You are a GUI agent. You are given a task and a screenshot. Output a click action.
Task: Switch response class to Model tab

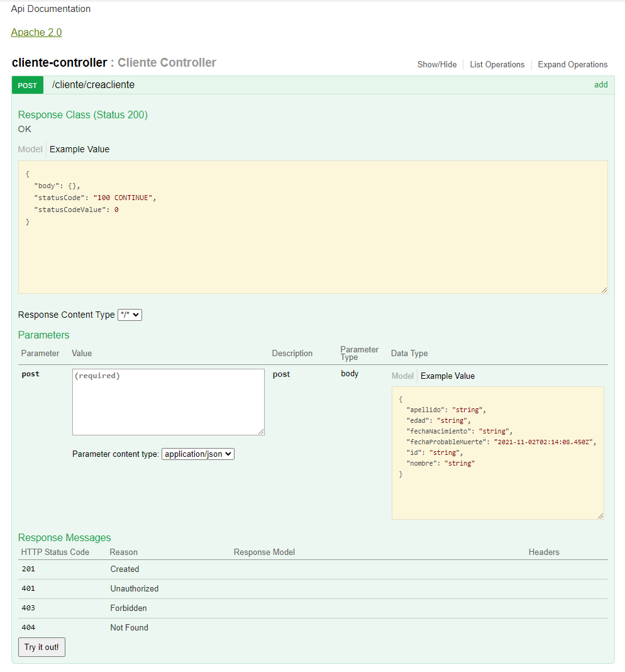coord(30,149)
